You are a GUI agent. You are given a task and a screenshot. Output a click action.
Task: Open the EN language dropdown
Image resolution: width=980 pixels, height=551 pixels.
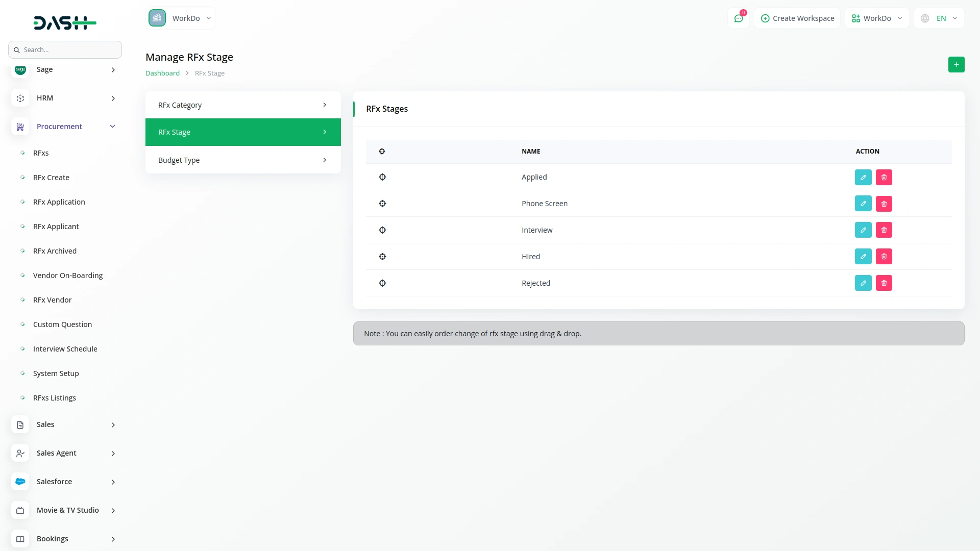click(x=939, y=18)
